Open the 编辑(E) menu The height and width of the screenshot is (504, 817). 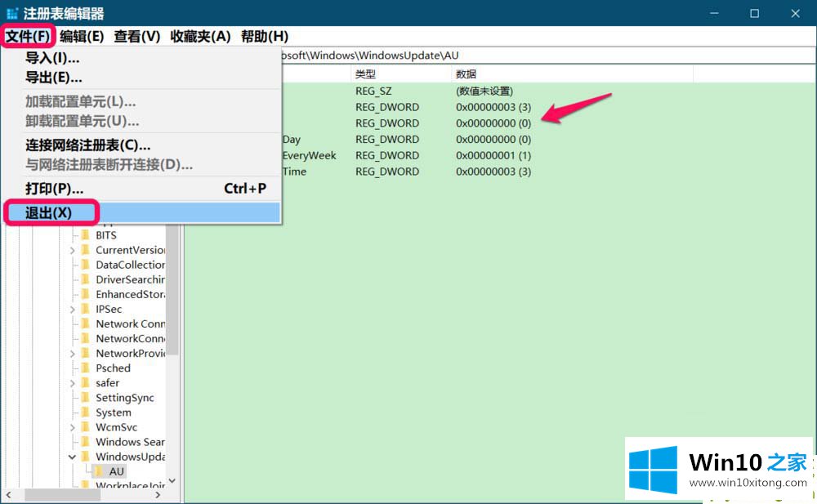[82, 37]
